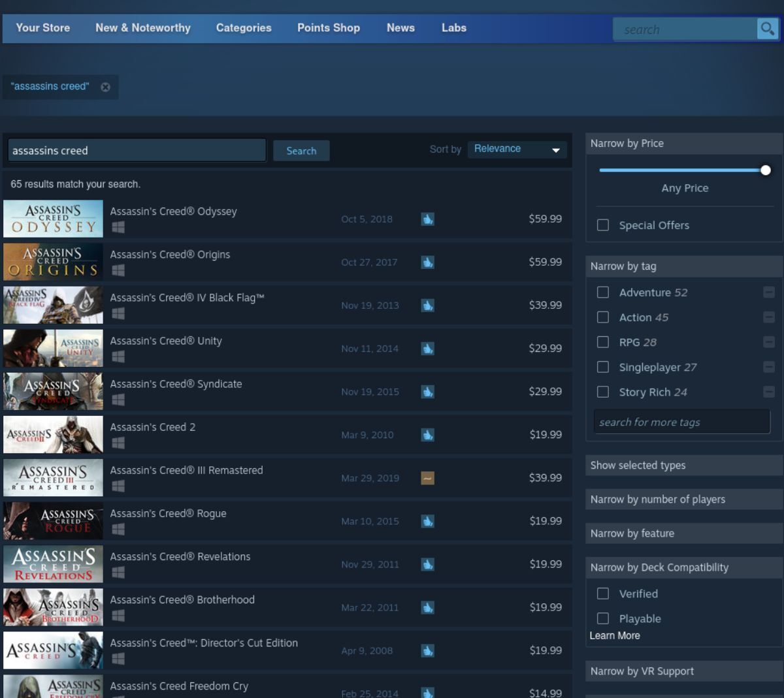Screen dimensions: 784x698
Task: Click the review thumb icon for Director's Cut Edition
Action: click(x=427, y=650)
